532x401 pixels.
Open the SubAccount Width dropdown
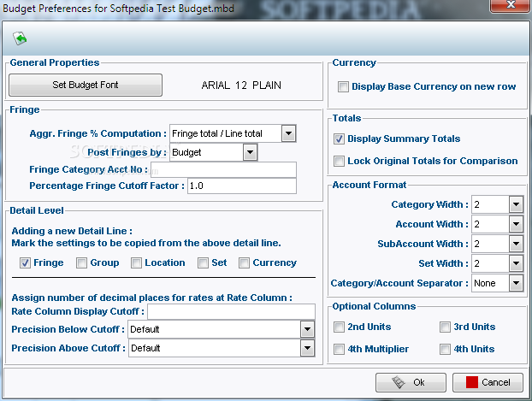(x=516, y=244)
